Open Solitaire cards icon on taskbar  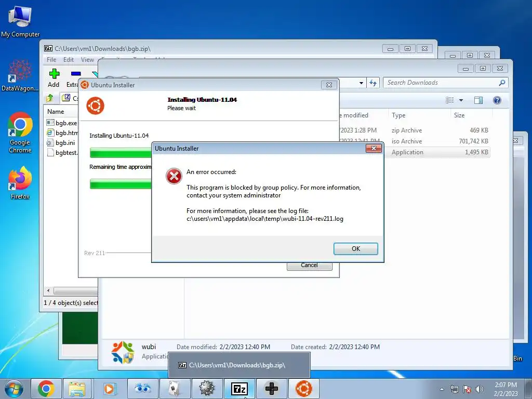pos(175,389)
